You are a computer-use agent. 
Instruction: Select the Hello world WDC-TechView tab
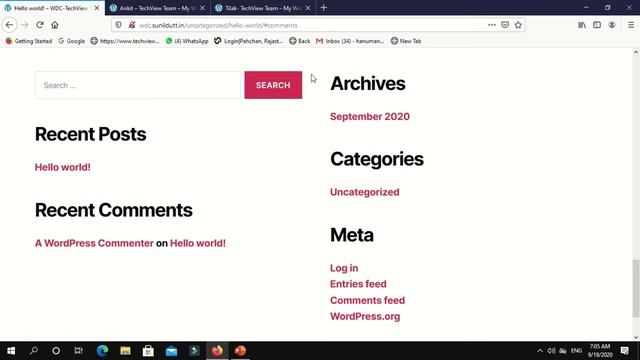tap(52, 8)
